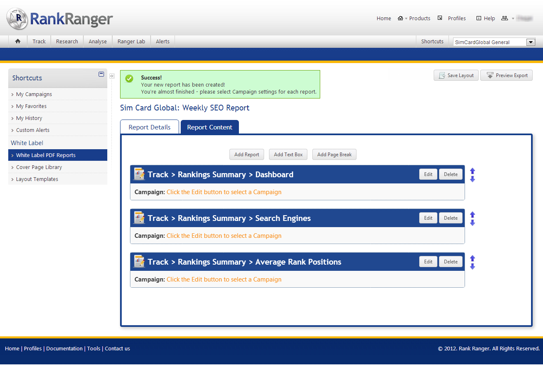
Task: Click Dashboard's 'Click the Edit button' campaign text
Action: tap(224, 192)
